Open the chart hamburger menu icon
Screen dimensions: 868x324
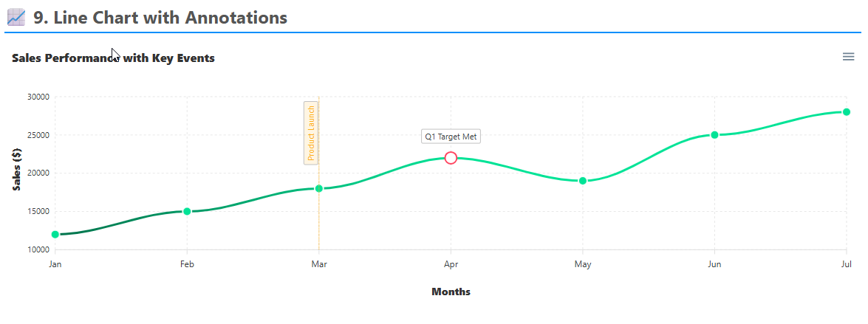pos(848,57)
